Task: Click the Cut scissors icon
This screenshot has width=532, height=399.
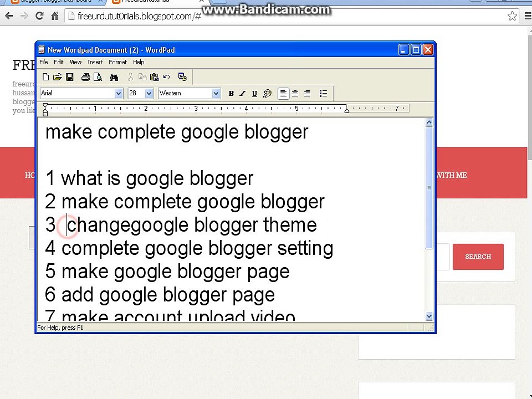Action: (x=130, y=77)
